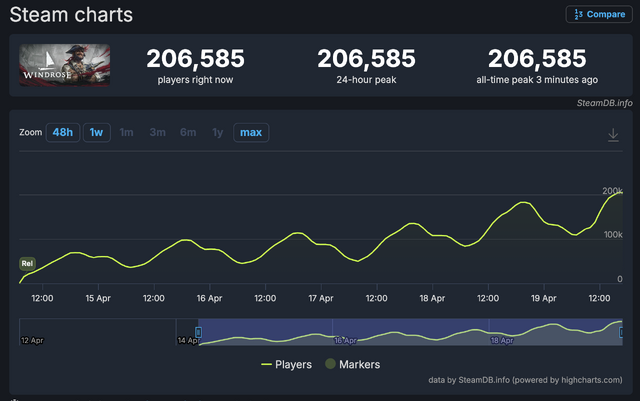Toggle Markers series in the legend
Screen dimensions: 640x401
pyautogui.click(x=353, y=364)
